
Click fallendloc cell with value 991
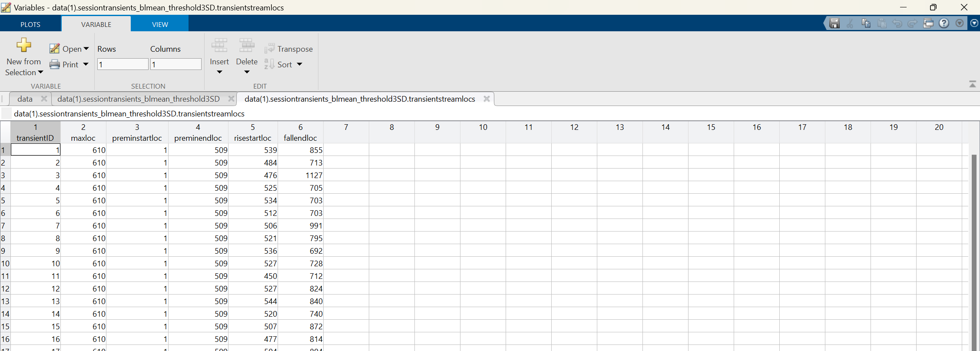tap(301, 225)
